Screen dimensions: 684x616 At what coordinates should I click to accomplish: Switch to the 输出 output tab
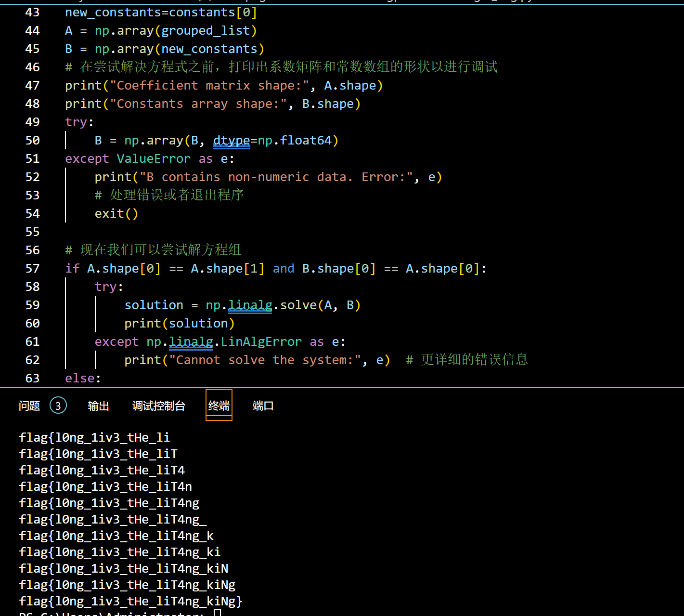pos(98,406)
